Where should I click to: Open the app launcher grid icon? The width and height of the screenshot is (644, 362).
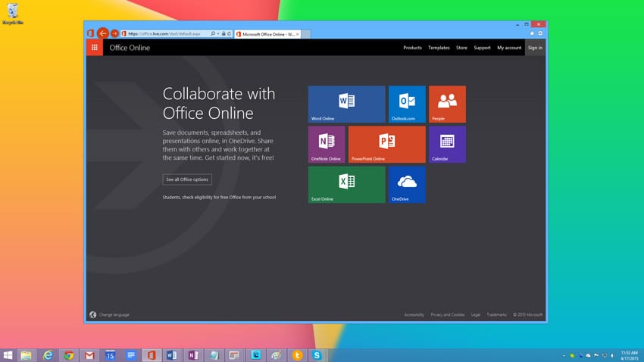point(95,48)
